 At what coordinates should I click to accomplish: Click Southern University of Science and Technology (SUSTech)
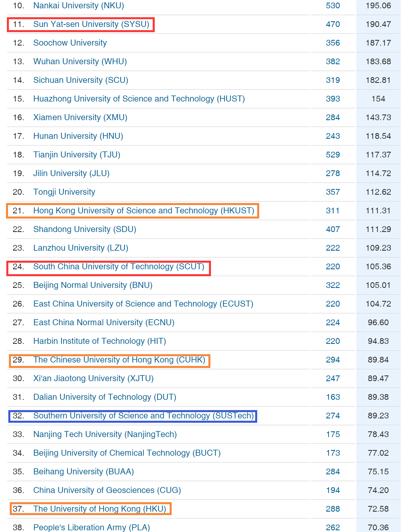144,416
